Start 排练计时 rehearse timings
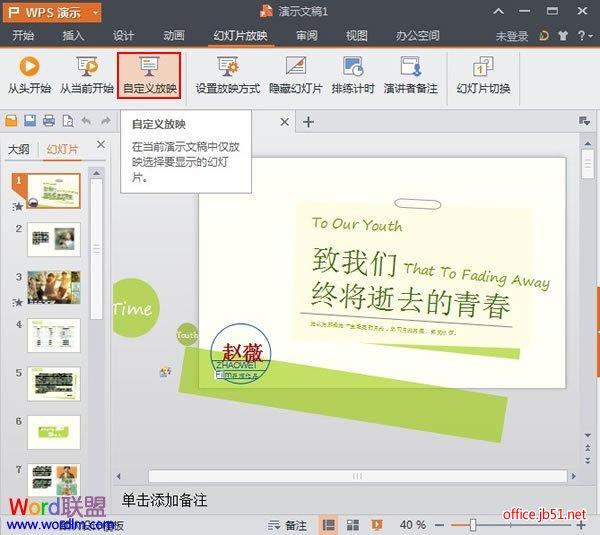 (x=352, y=75)
